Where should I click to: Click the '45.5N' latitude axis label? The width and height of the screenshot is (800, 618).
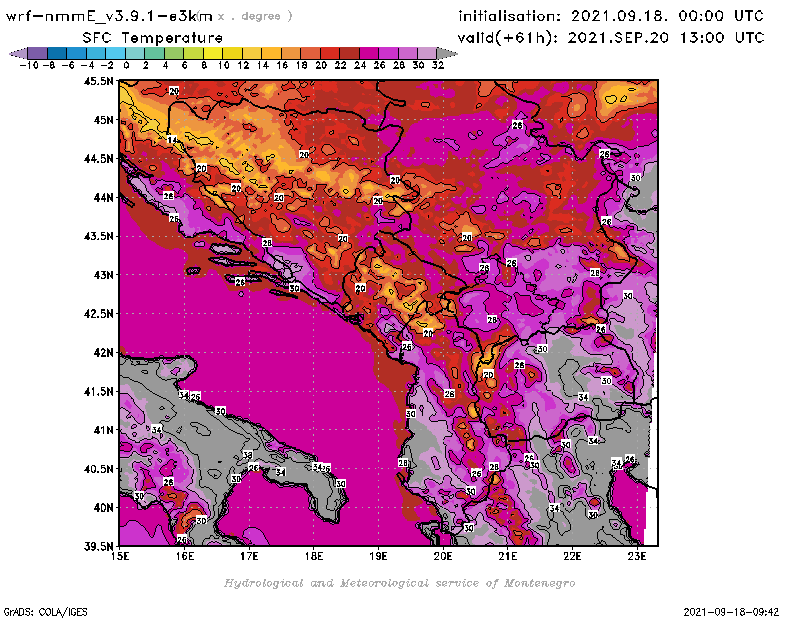[98, 81]
